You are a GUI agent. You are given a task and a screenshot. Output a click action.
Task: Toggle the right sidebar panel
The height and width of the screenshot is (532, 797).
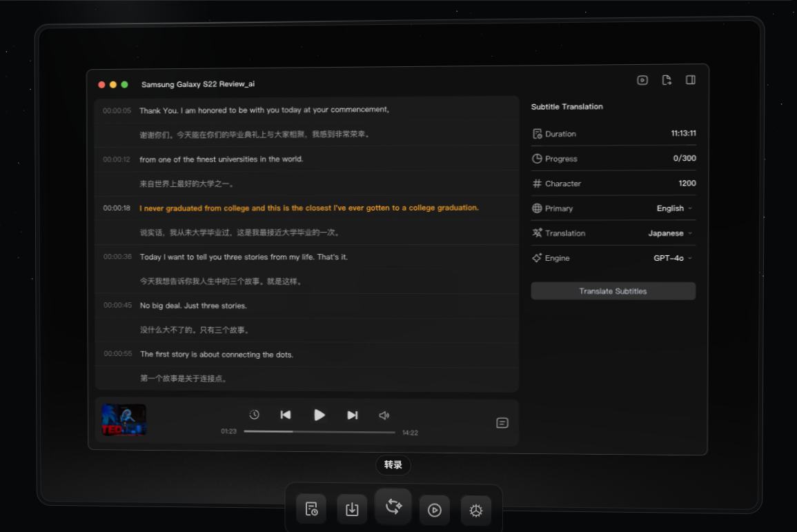pyautogui.click(x=690, y=80)
